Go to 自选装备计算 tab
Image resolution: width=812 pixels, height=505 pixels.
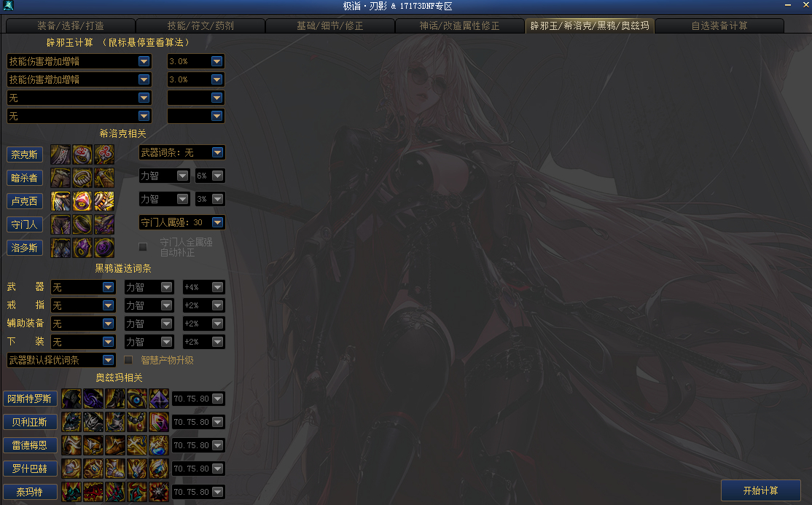720,26
